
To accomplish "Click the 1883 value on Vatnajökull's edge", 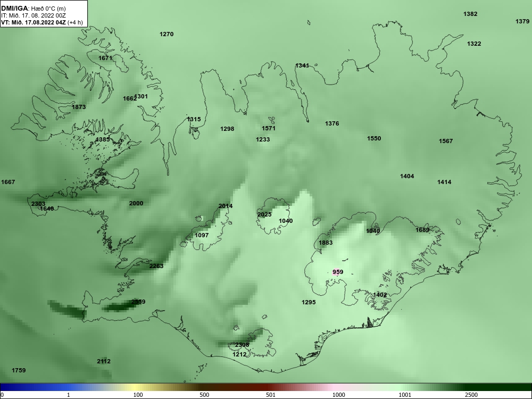I will coord(326,243).
